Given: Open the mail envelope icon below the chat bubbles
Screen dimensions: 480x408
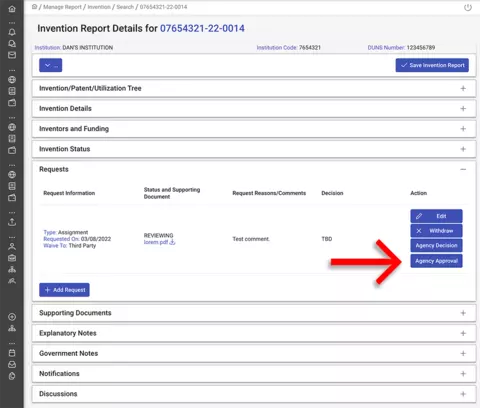Looking at the screenshot, I should (12, 55).
